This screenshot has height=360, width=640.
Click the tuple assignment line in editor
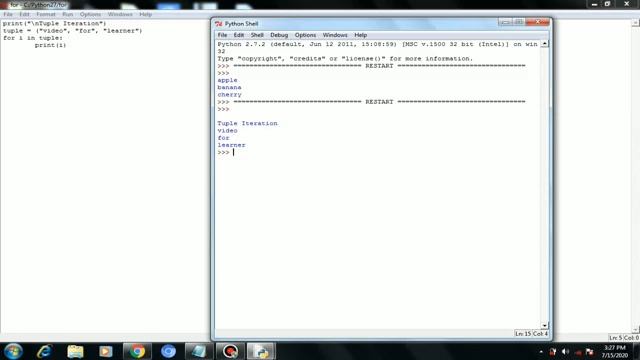pos(72,31)
